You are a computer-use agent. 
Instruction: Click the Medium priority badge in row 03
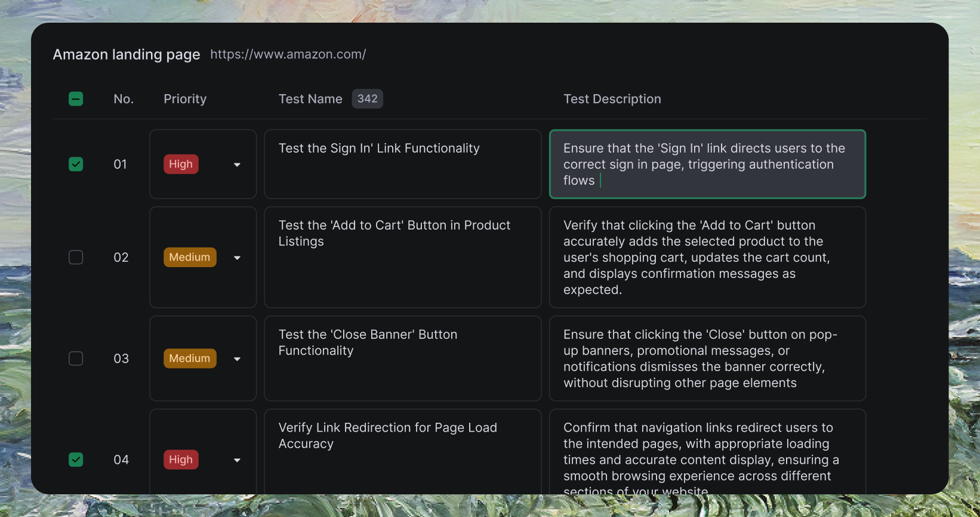click(x=190, y=358)
